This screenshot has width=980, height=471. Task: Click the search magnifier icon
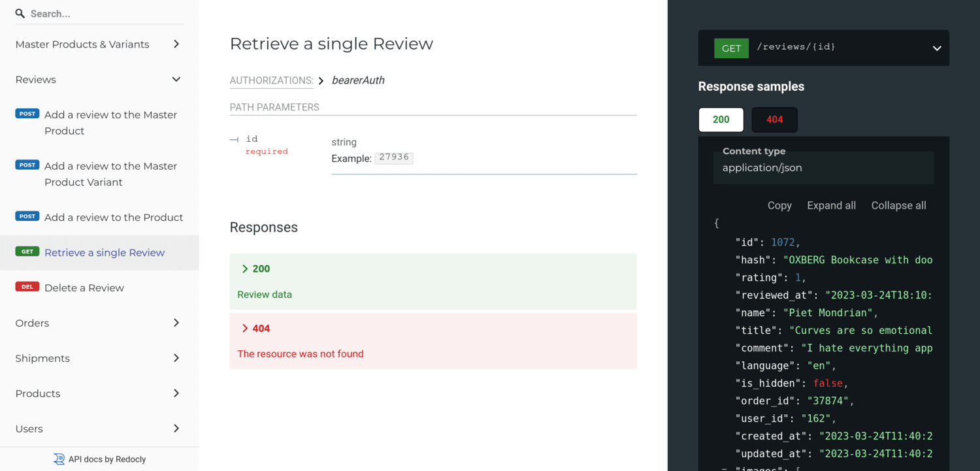(20, 14)
